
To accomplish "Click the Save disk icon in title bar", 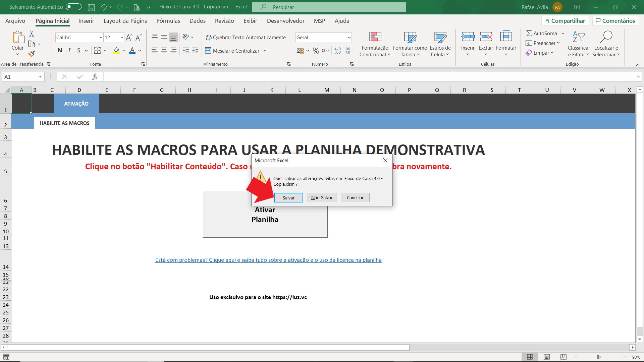I will [x=91, y=7].
